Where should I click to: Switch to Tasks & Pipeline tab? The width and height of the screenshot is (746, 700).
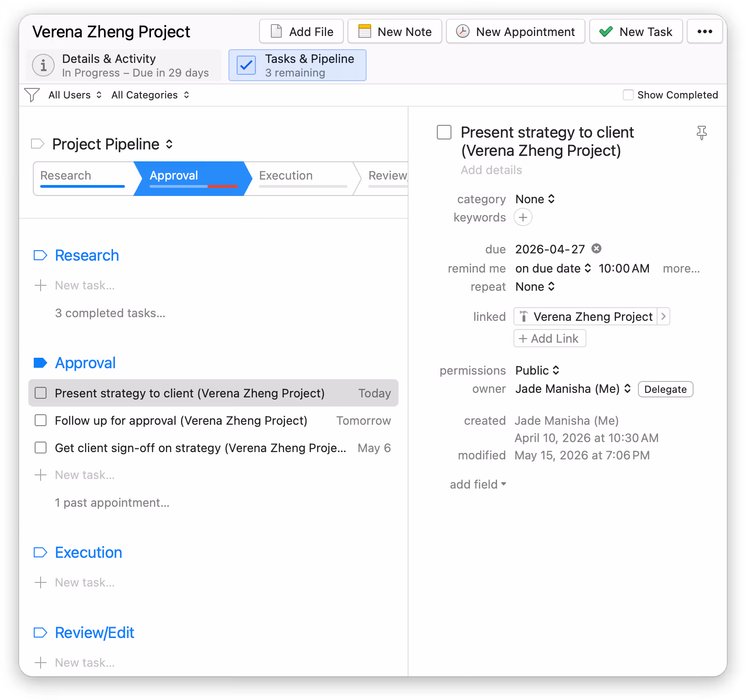297,65
